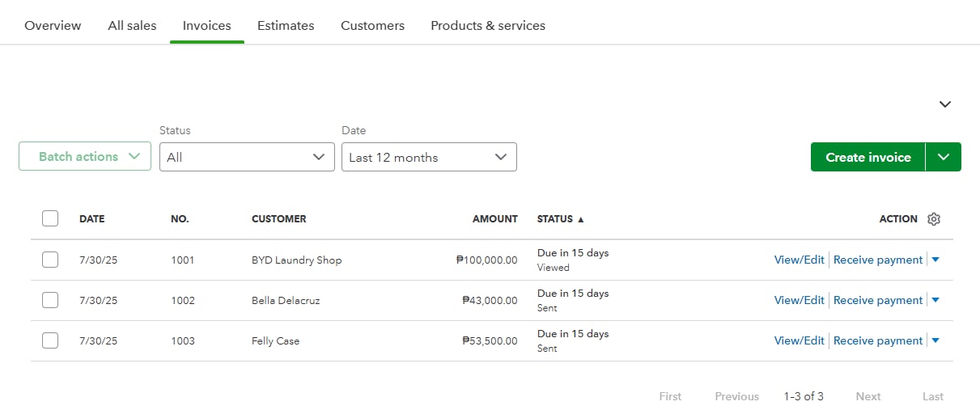The image size is (980, 410).
Task: Go to the Customers tab
Action: 372,26
